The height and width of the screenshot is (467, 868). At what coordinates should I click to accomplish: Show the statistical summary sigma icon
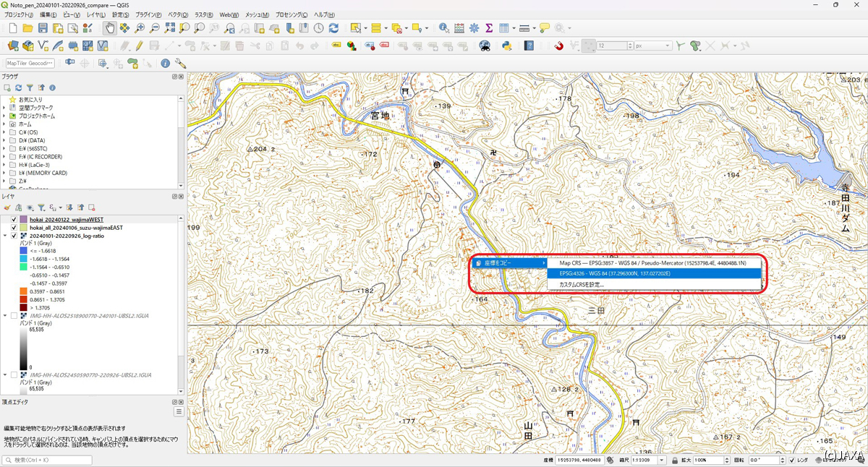click(489, 28)
